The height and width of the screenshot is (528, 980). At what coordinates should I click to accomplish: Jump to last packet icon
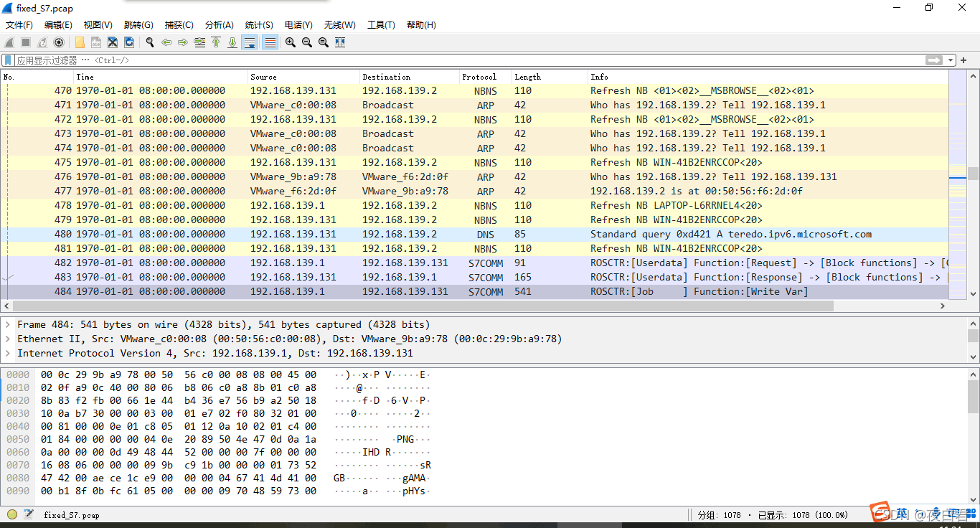coord(232,42)
